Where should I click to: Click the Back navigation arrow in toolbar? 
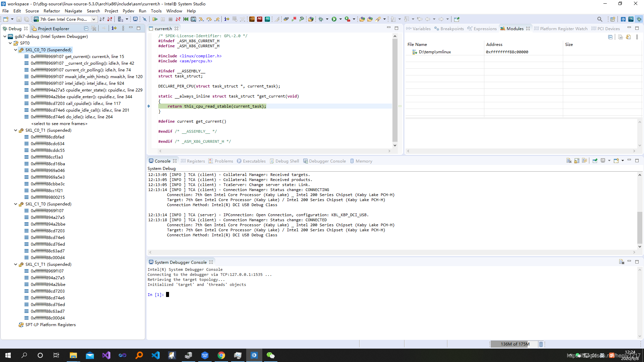coord(428,19)
